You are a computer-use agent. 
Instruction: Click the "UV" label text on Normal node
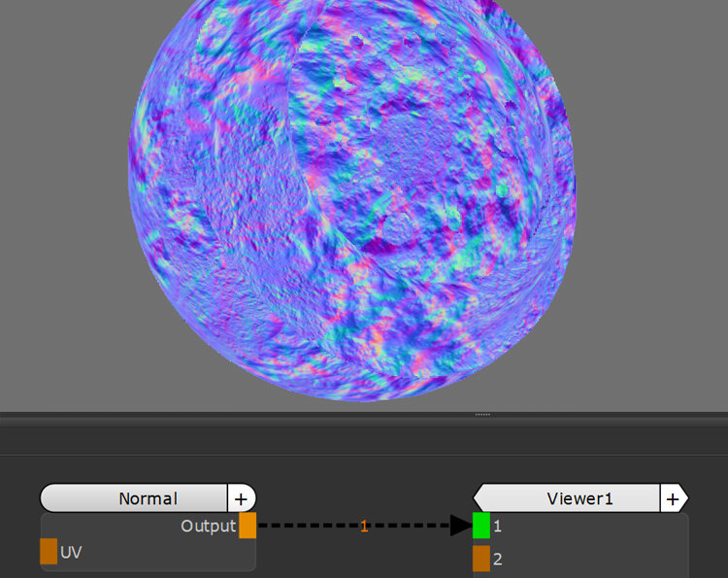(71, 552)
